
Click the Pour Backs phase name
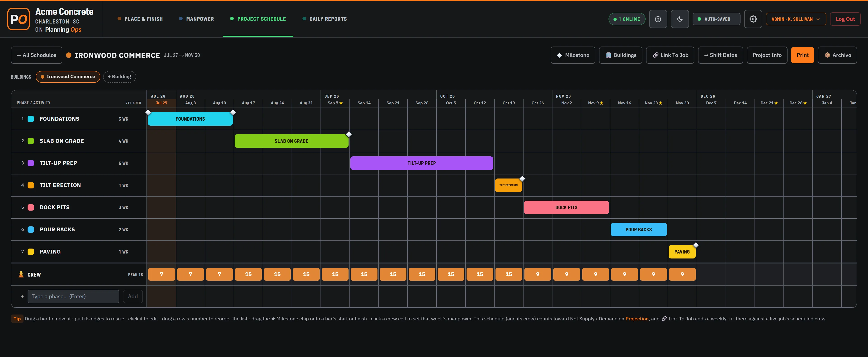tap(57, 230)
